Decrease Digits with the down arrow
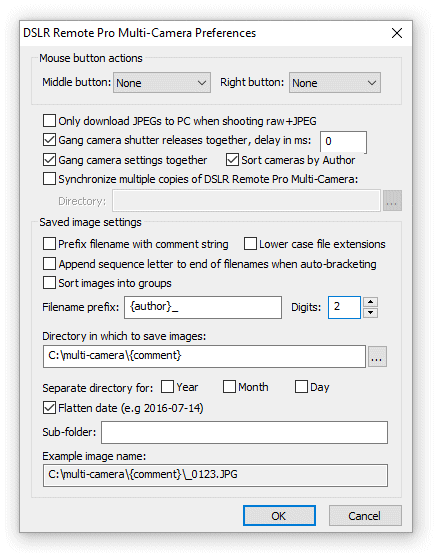Viewport: 435px width, 553px height. click(x=370, y=313)
